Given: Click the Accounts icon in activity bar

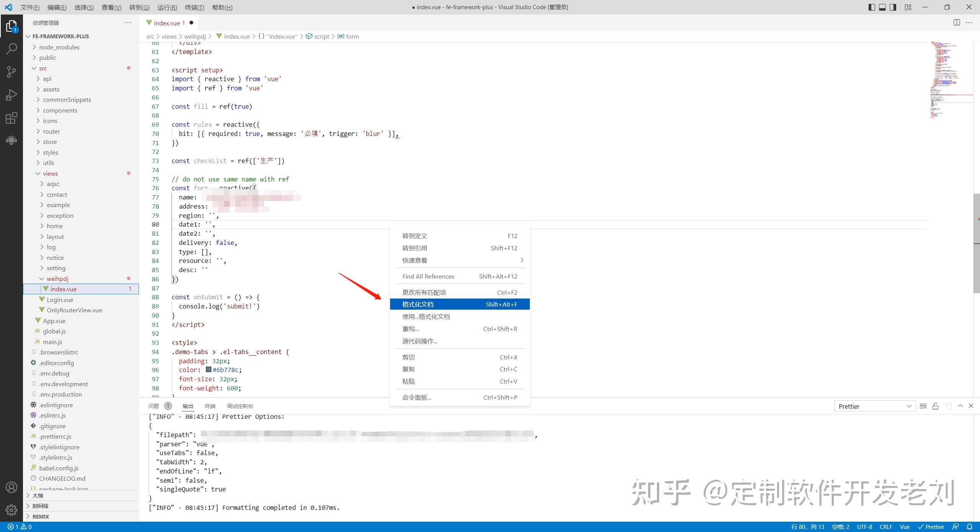Looking at the screenshot, I should (11, 487).
